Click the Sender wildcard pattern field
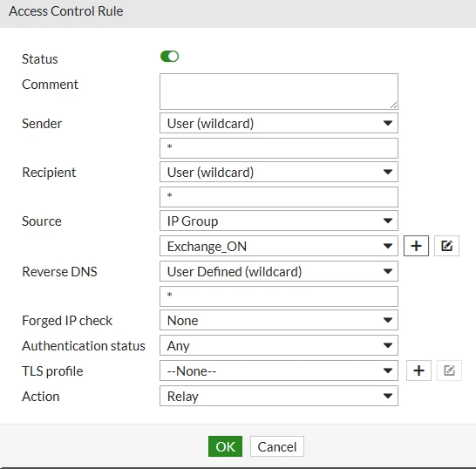This screenshot has height=469, width=476. [279, 148]
